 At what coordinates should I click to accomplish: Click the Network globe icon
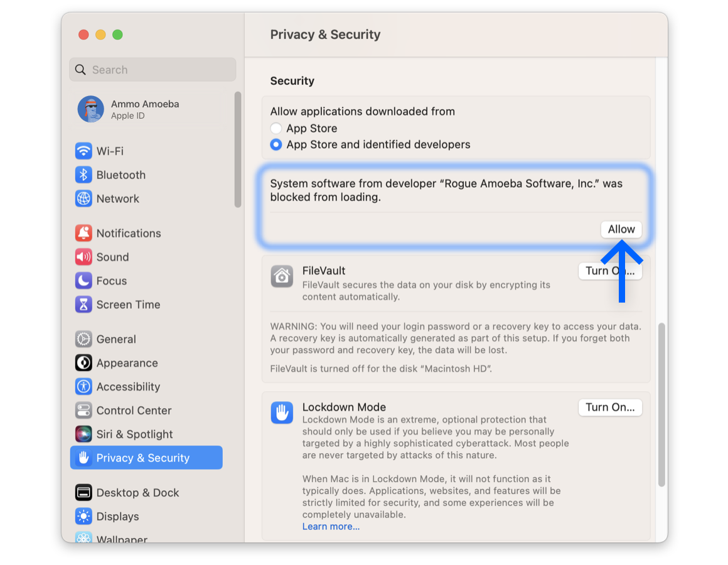[x=83, y=198]
